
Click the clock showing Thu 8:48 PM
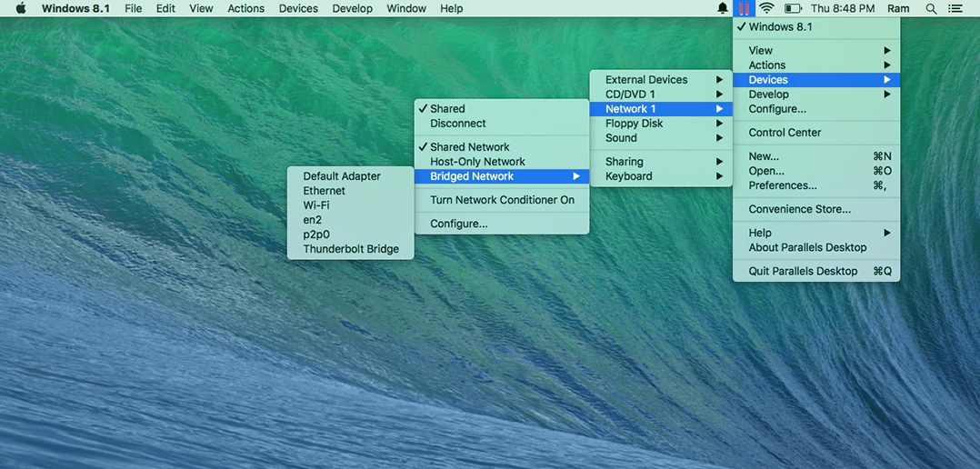coord(843,8)
